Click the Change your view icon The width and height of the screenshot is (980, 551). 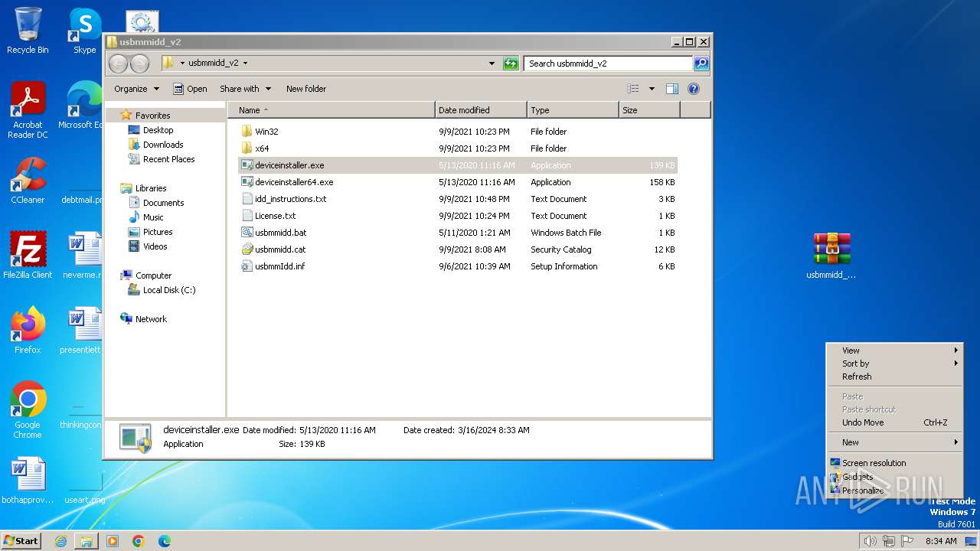tap(632, 89)
